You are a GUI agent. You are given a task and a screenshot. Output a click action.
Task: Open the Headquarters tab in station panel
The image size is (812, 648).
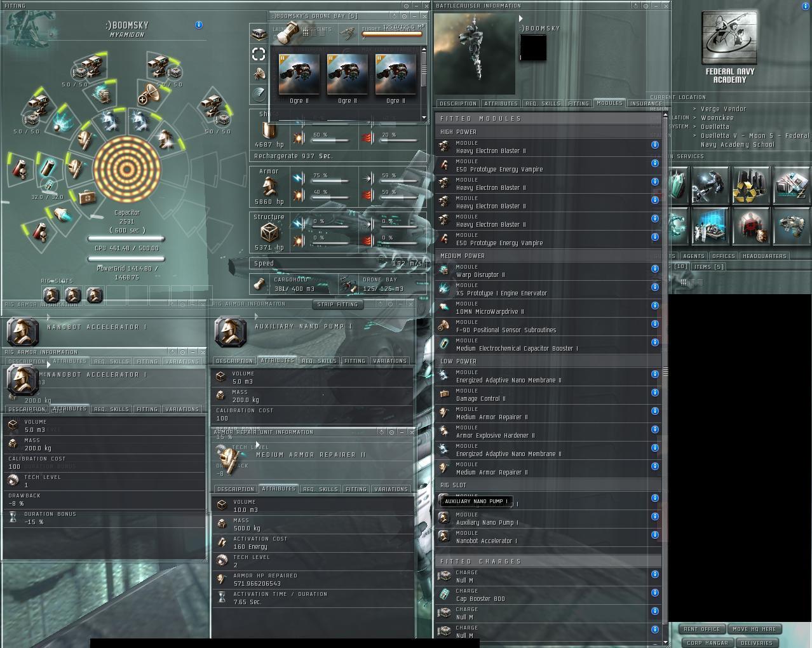click(764, 256)
